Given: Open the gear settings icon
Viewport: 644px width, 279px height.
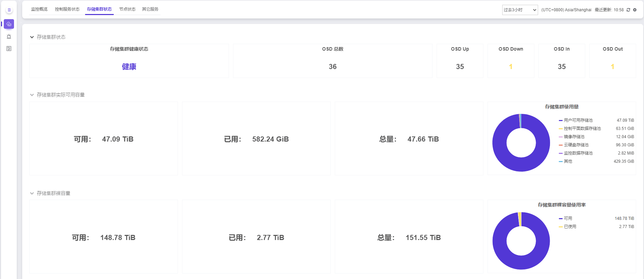Looking at the screenshot, I should [635, 10].
